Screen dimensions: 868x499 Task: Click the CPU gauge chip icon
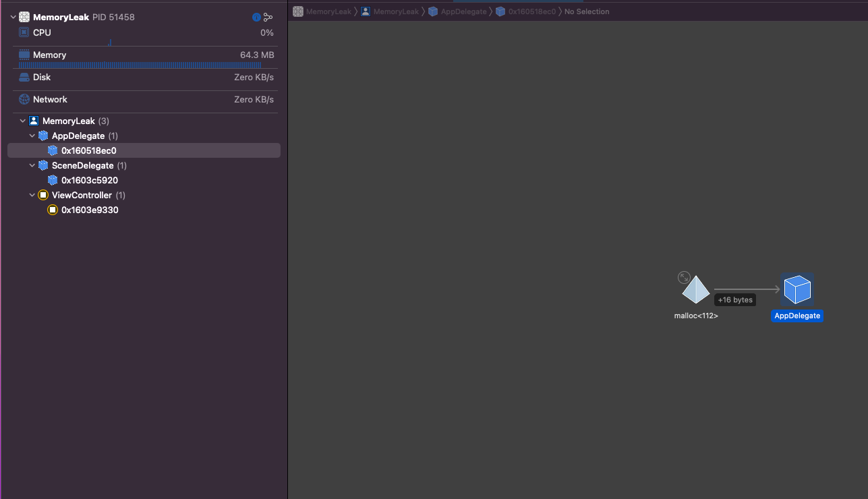(24, 32)
